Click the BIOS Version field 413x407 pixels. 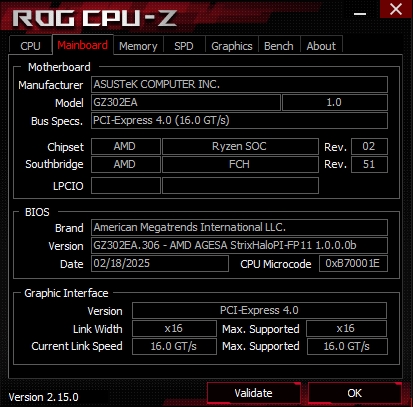(x=239, y=245)
